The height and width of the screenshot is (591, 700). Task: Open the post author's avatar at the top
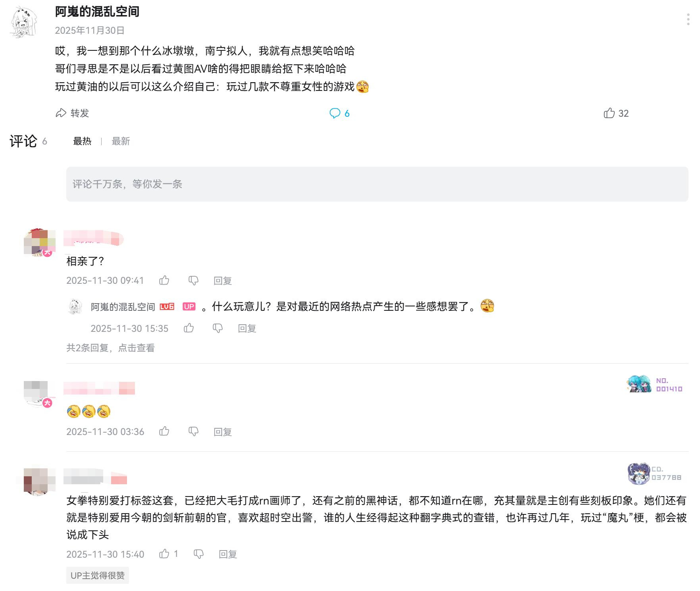click(x=23, y=22)
